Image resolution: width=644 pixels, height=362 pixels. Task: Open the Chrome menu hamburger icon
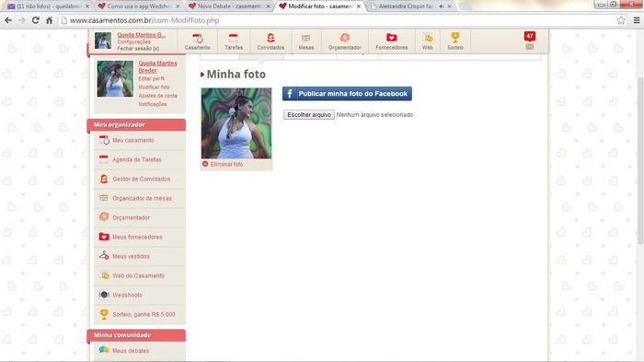tap(637, 20)
